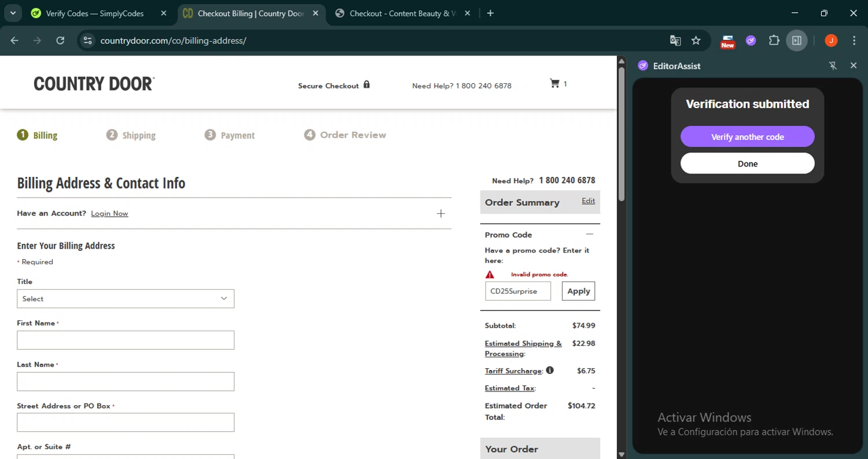Open the browser Extensions puzzle icon
The image size is (868, 459).
(x=774, y=40)
